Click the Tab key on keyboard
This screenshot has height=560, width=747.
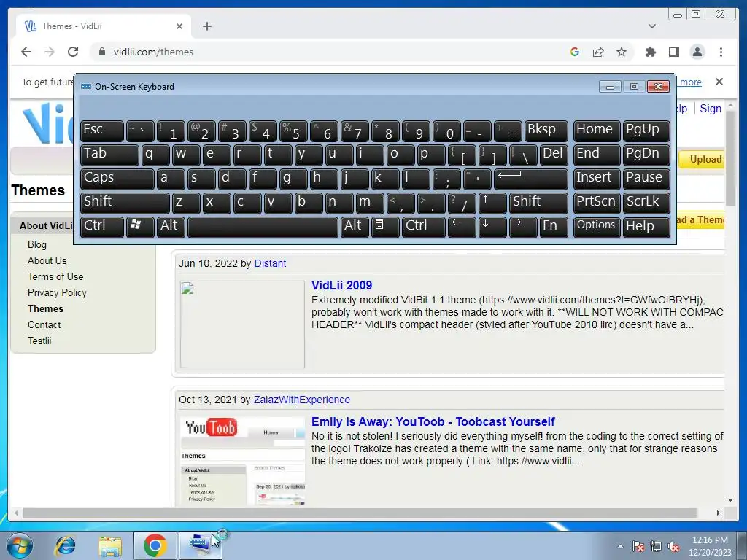coord(109,155)
